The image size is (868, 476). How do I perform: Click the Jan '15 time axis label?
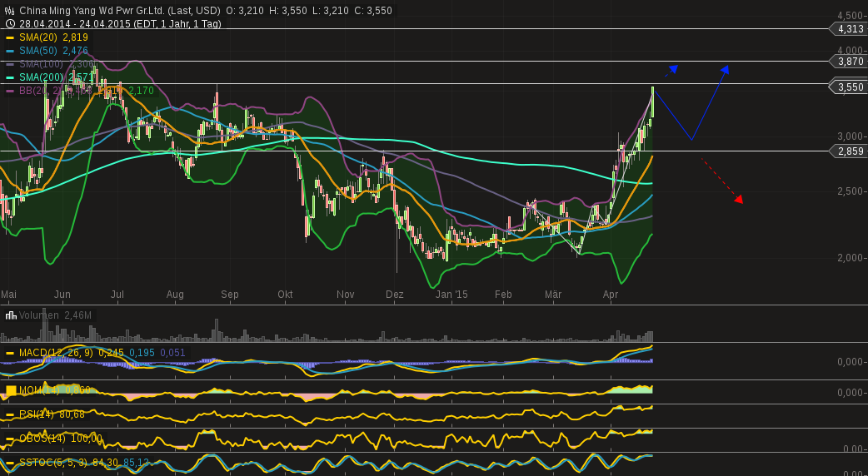451,295
